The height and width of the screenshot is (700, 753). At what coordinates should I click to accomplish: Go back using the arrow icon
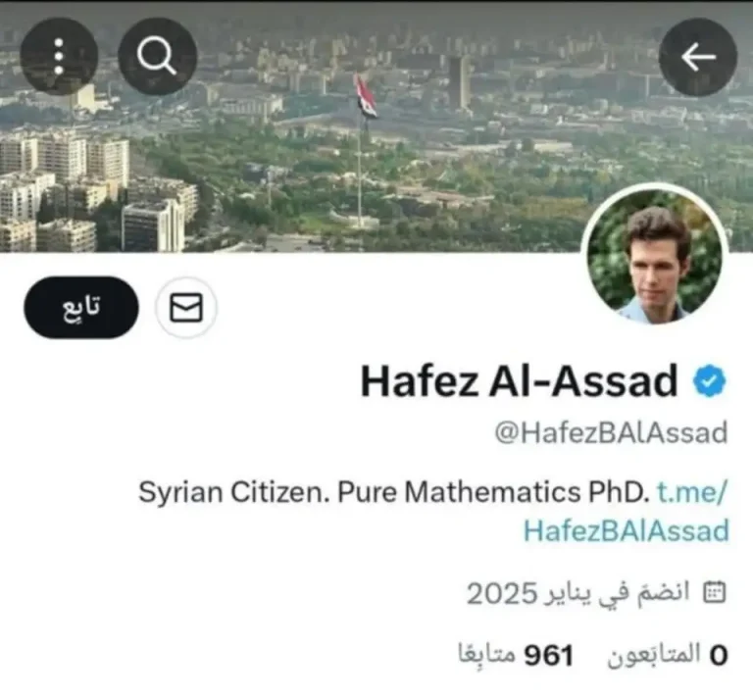698,57
